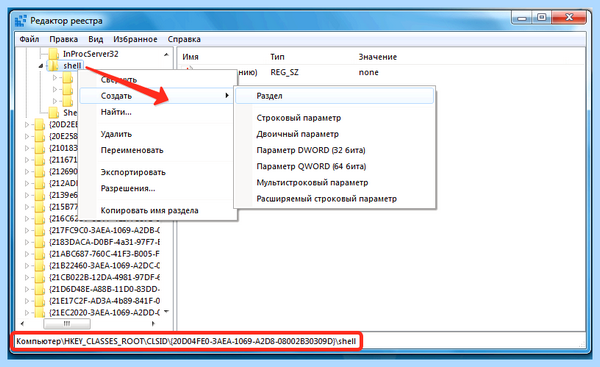Choose Экспортировать in the context menu

(x=133, y=172)
